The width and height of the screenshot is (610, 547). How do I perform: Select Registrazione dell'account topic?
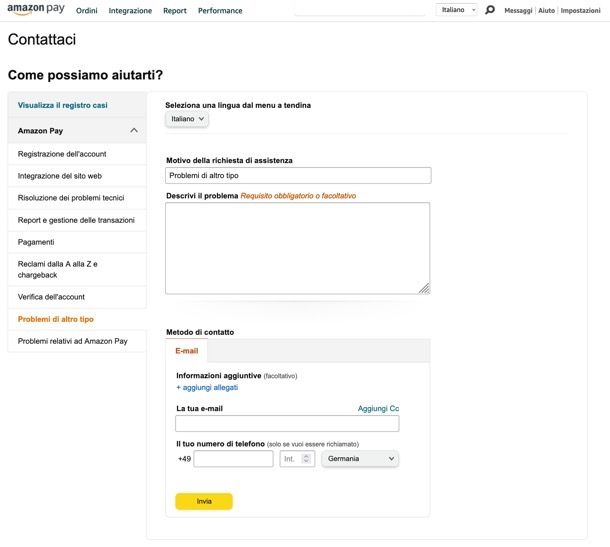tap(77, 154)
